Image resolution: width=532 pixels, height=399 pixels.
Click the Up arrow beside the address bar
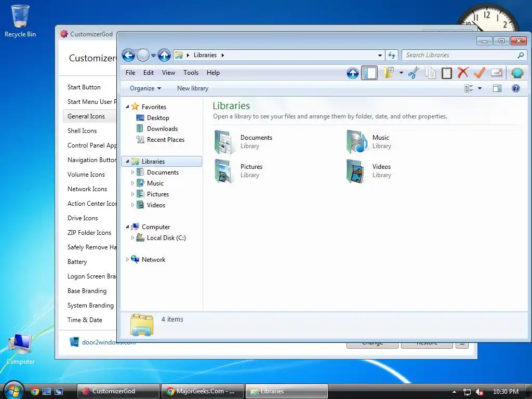pos(164,55)
